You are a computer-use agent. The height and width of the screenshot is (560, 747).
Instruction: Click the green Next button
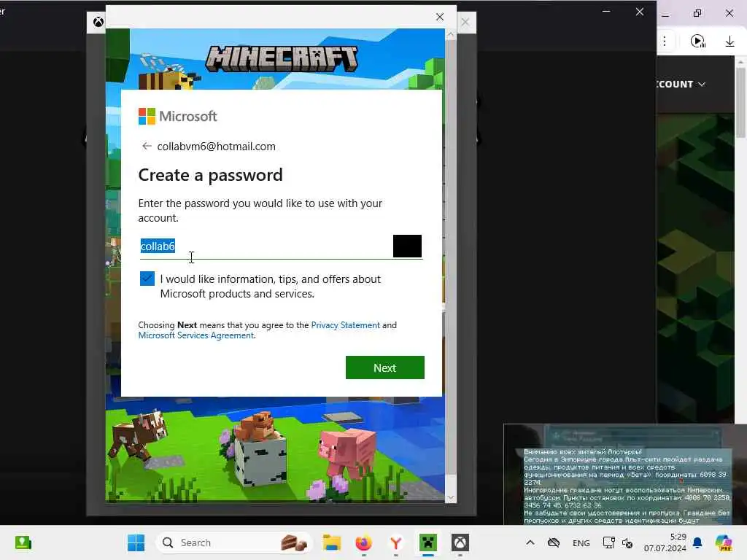tap(385, 367)
